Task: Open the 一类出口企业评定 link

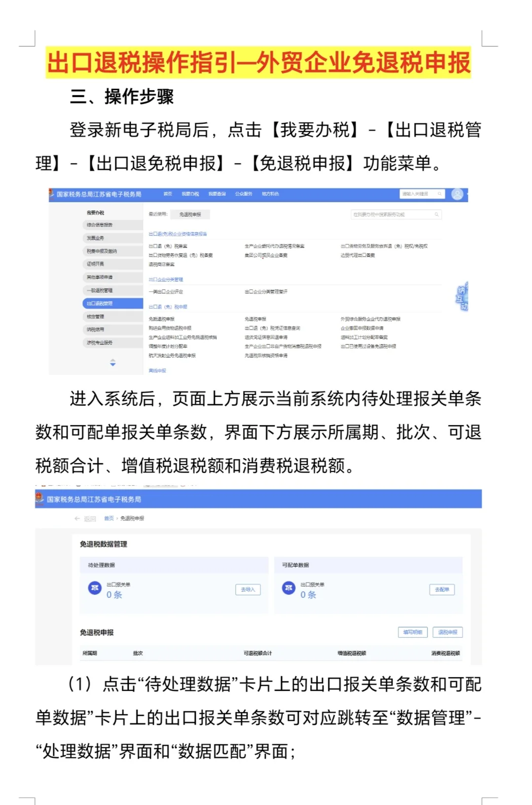Action: coord(166,292)
